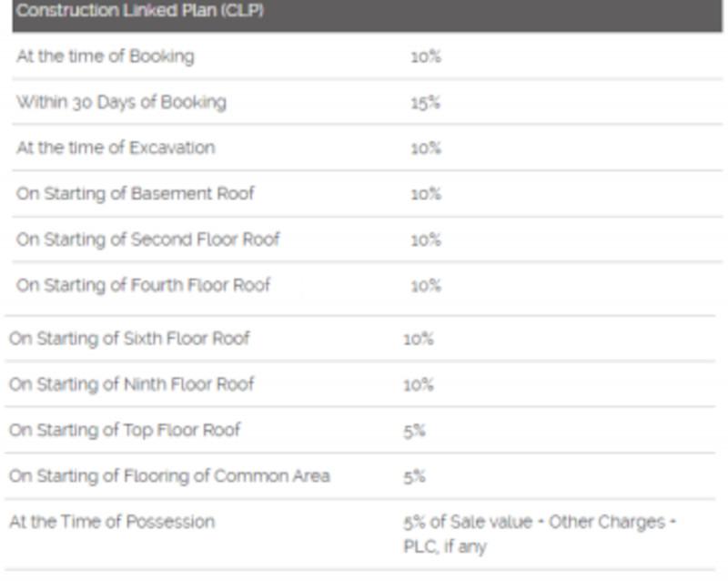Click 'On Starting of Sixth Floor Roof' text
This screenshot has height=581, width=728.
coord(129,339)
